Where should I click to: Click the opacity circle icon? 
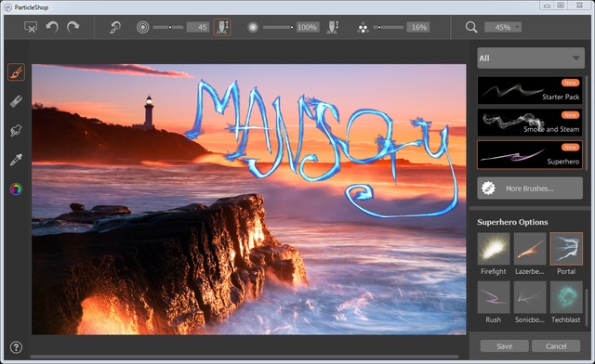253,27
